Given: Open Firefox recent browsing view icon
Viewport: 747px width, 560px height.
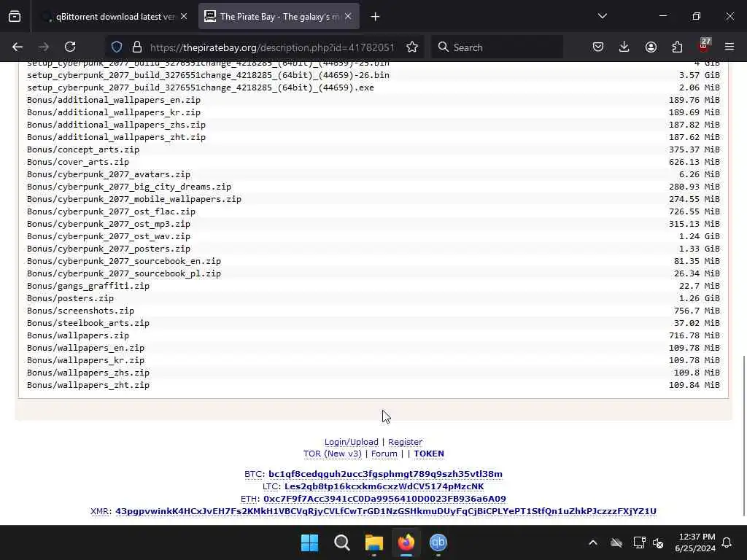Looking at the screenshot, I should point(15,17).
